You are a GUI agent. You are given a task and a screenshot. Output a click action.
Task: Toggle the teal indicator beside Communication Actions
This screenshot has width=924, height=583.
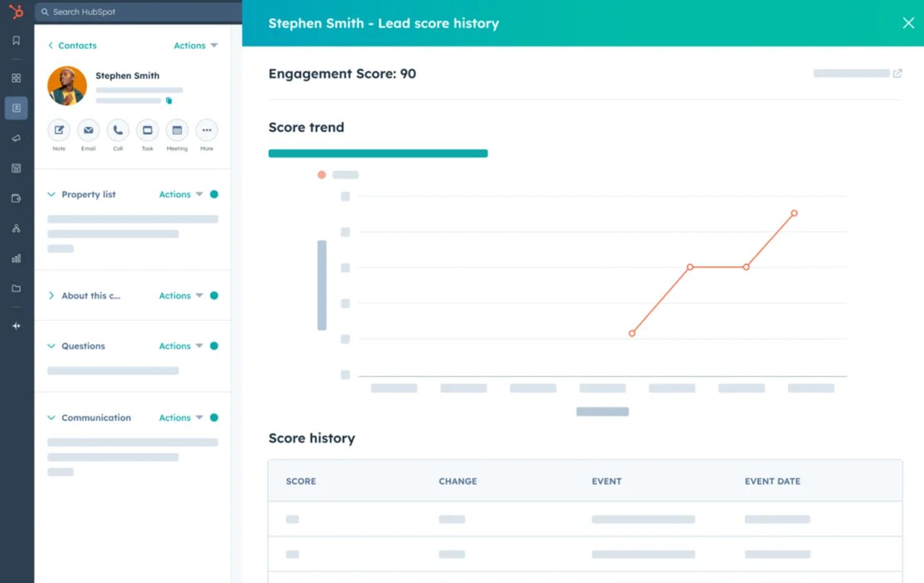coord(214,417)
